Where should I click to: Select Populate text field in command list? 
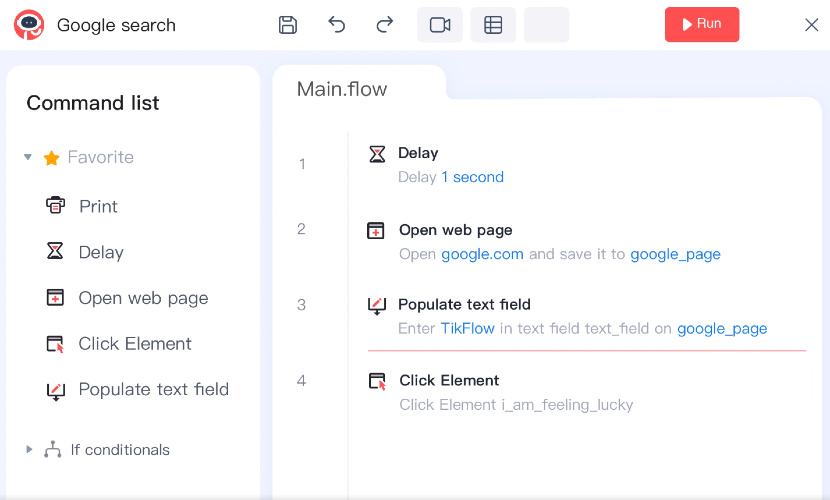pyautogui.click(x=154, y=390)
